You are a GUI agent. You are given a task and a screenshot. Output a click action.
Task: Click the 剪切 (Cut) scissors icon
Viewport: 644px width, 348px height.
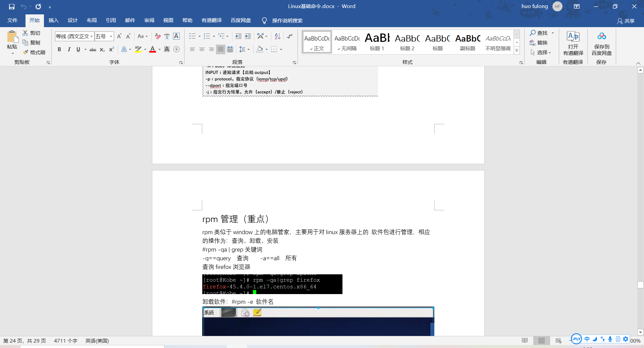coord(32,33)
